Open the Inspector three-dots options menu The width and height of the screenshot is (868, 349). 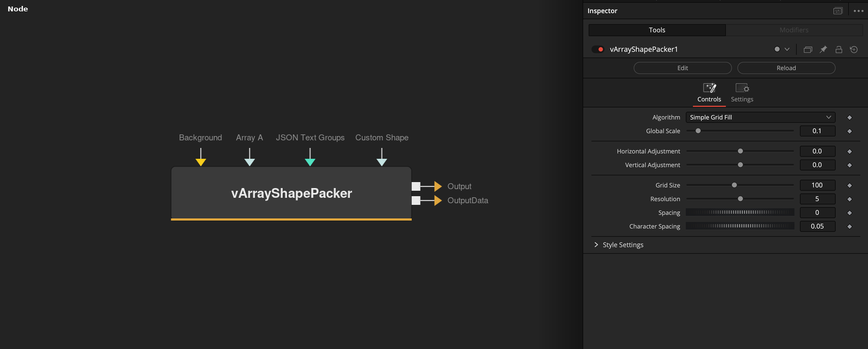[x=858, y=11]
